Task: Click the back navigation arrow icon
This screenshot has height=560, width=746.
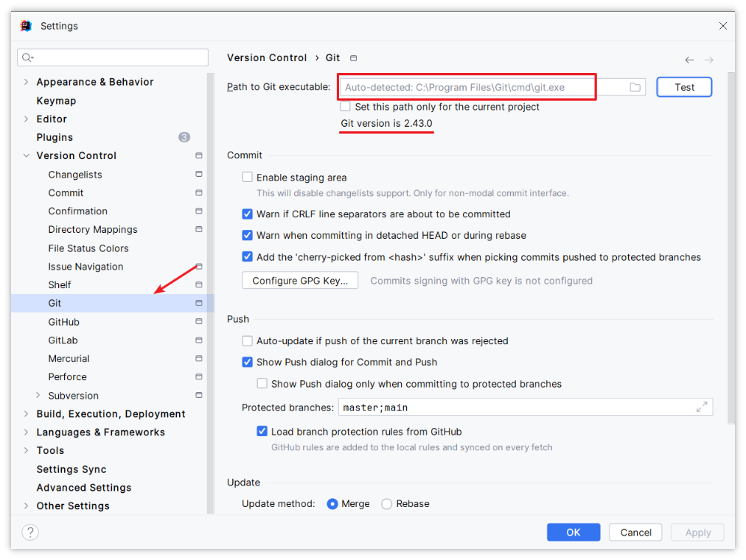Action: tap(689, 60)
